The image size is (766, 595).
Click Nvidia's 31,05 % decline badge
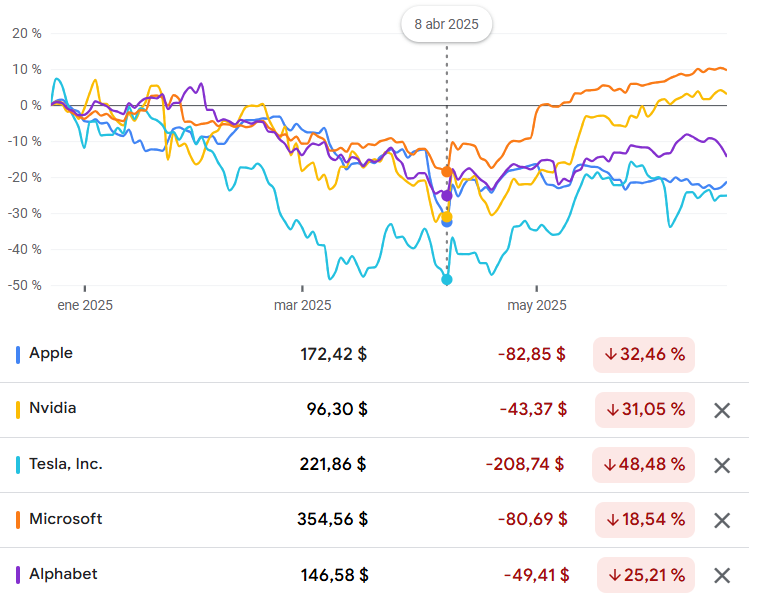coord(645,410)
